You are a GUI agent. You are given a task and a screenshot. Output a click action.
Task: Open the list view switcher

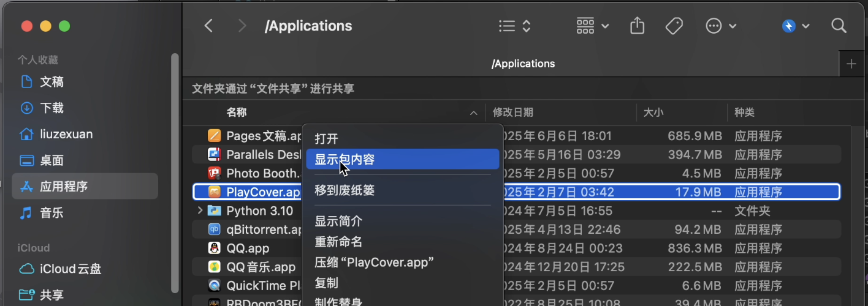(x=514, y=26)
